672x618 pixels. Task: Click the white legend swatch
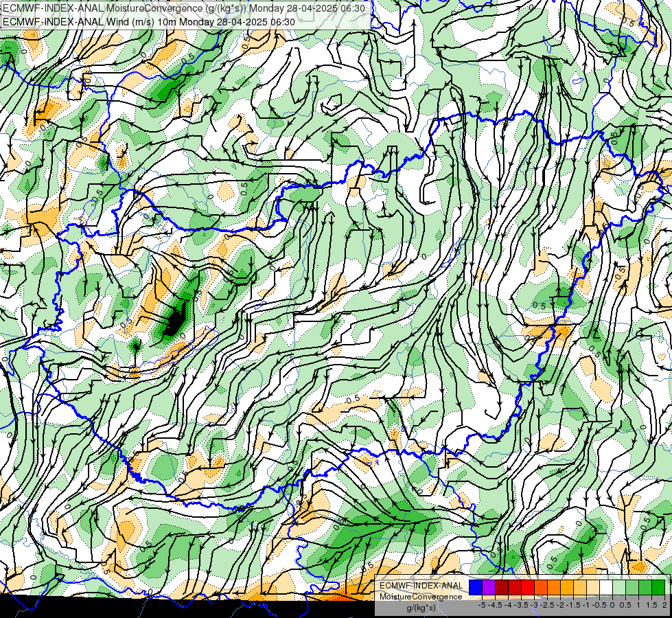pyautogui.click(x=606, y=587)
